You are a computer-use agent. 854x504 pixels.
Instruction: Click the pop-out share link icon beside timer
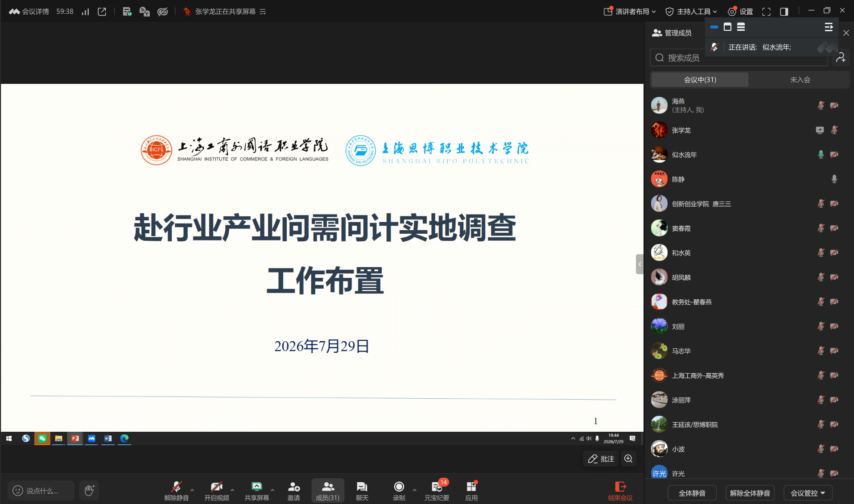102,12
